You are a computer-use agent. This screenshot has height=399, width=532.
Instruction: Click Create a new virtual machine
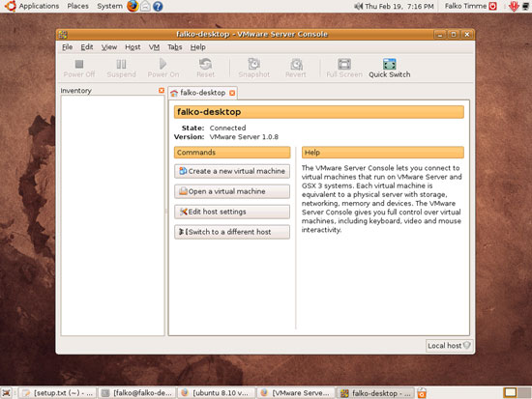232,171
